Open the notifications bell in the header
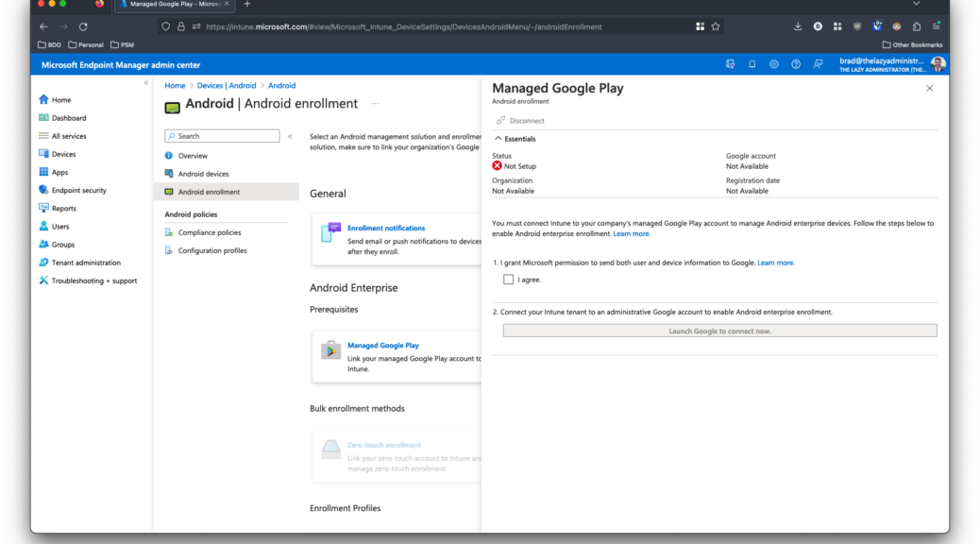This screenshot has width=980, height=544. pyautogui.click(x=752, y=64)
